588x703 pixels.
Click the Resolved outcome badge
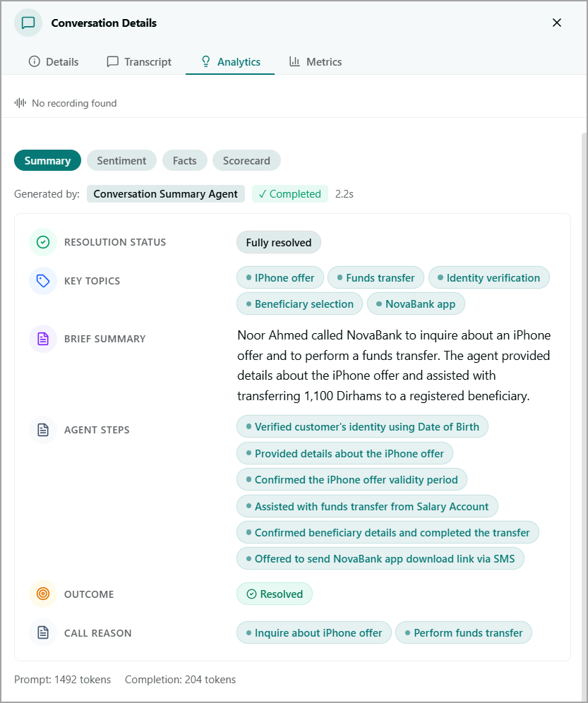tap(275, 594)
